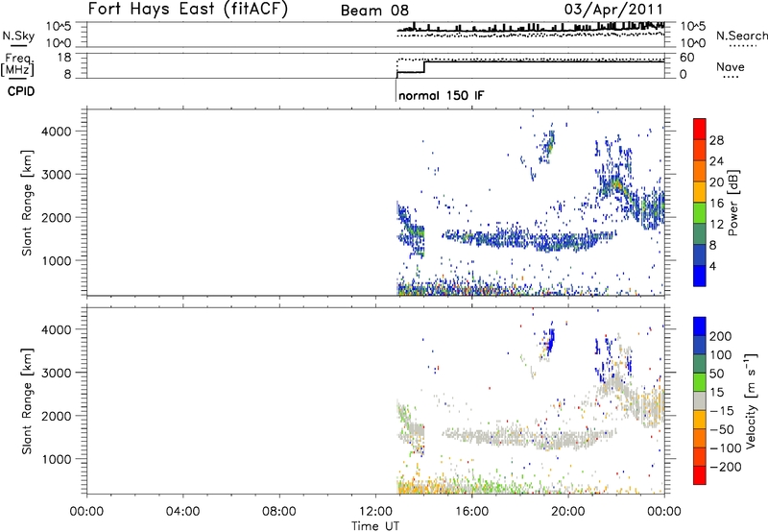Click the 'Velocity [m s-1]' colorbar title
The width and height of the screenshot is (768, 532).
point(751,400)
